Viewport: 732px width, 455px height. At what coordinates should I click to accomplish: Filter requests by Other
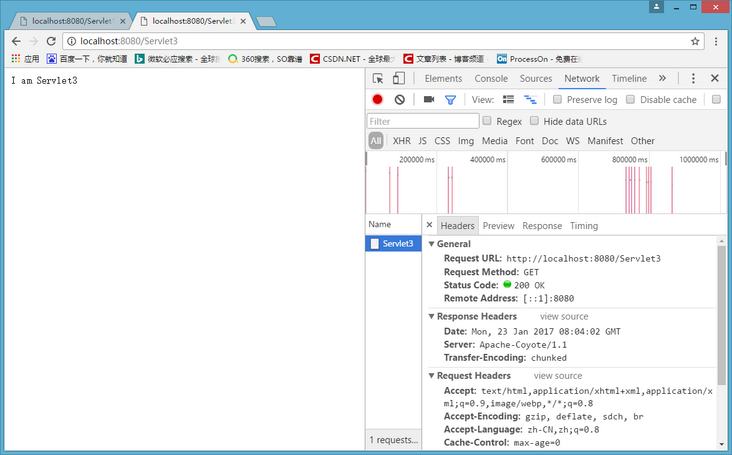(642, 141)
